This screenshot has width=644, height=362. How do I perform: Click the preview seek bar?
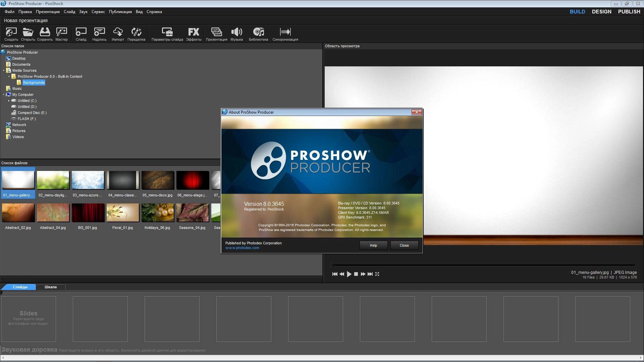[x=483, y=265]
